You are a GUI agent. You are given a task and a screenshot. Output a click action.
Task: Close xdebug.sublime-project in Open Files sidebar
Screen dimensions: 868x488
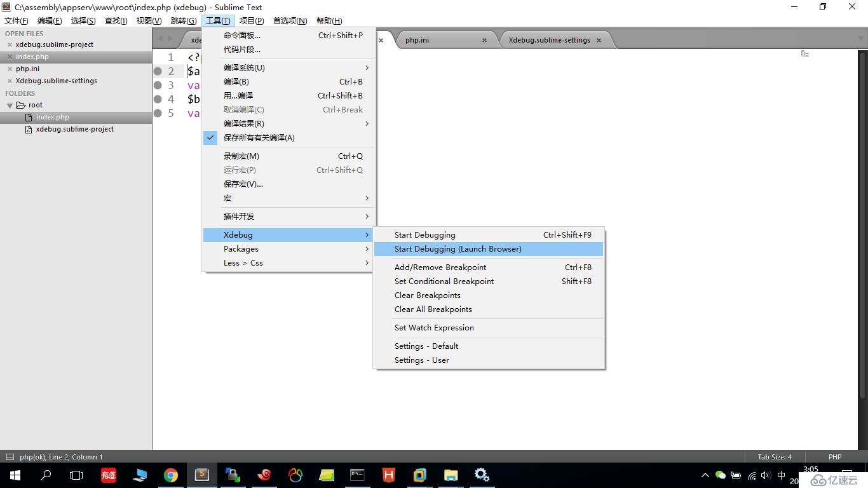pyautogui.click(x=10, y=45)
